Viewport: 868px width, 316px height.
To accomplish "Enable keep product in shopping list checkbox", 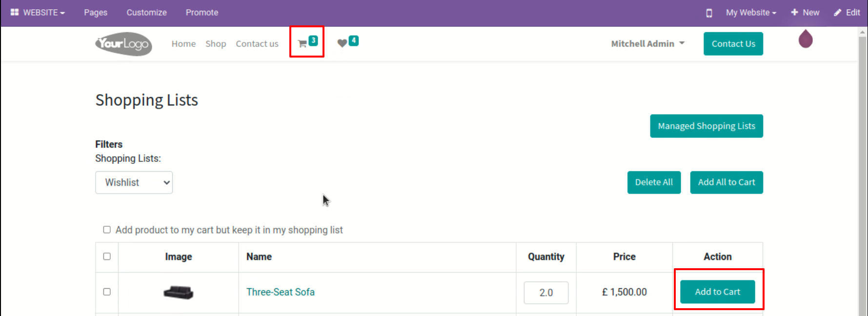I will click(x=107, y=230).
